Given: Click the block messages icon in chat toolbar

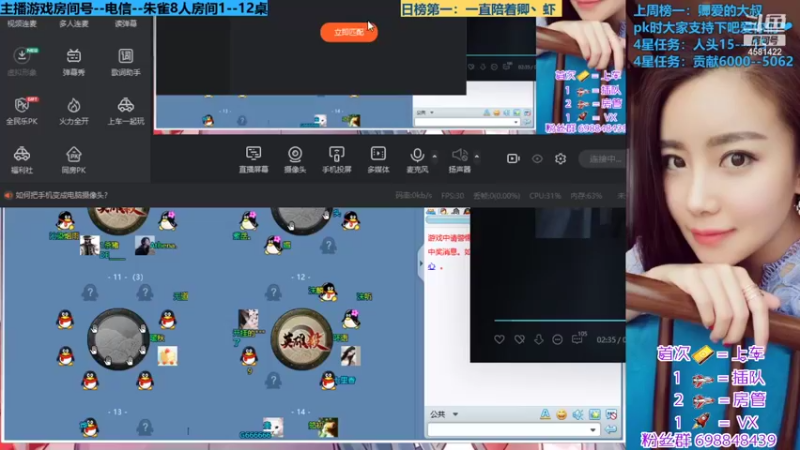Looking at the screenshot, I should point(611,414).
